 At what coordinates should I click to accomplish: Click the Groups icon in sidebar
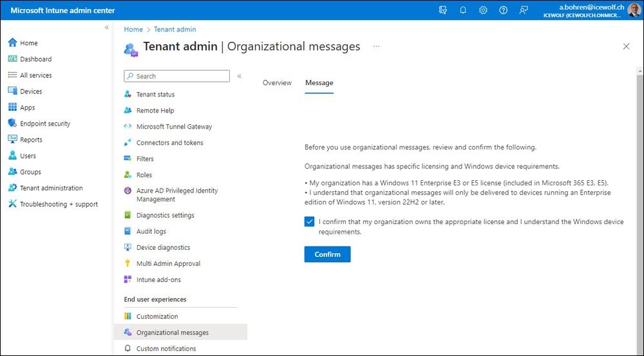click(x=13, y=172)
